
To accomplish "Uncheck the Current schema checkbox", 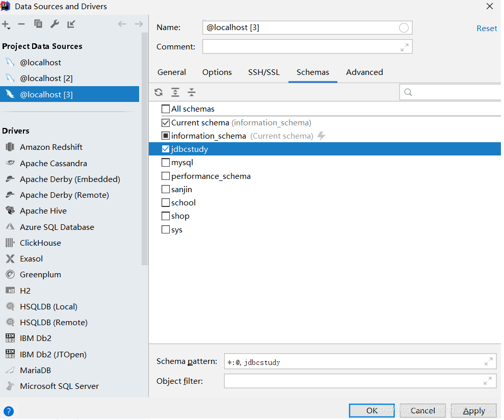I will [166, 122].
